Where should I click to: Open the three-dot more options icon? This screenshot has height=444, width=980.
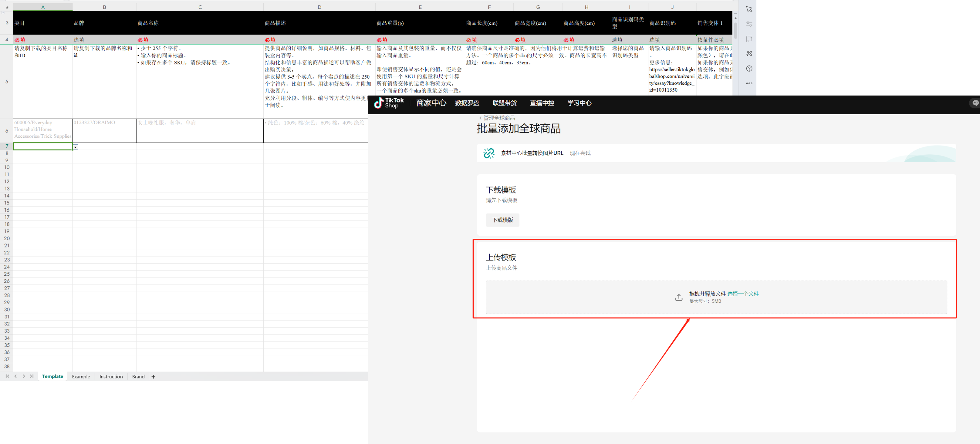[749, 83]
